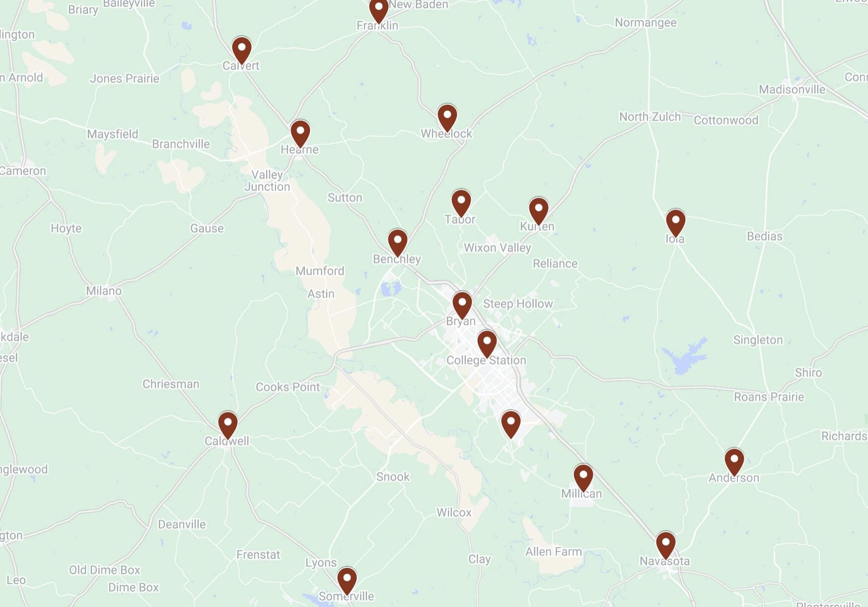The image size is (868, 607).
Task: Click the Anderson location pin
Action: click(x=734, y=463)
